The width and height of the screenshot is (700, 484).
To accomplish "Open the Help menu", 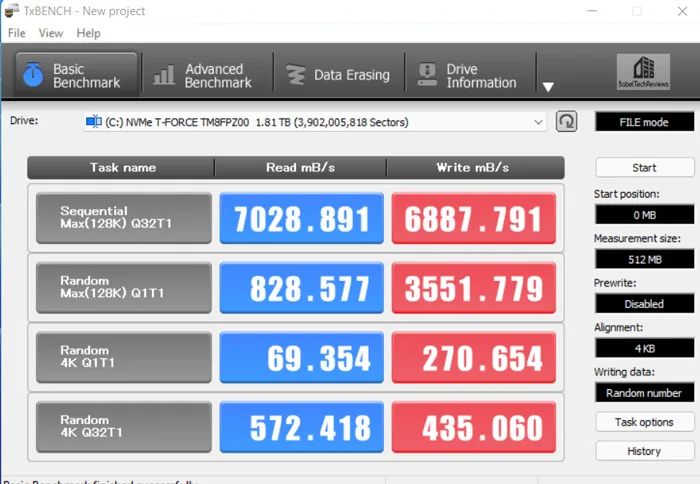I will click(x=88, y=33).
